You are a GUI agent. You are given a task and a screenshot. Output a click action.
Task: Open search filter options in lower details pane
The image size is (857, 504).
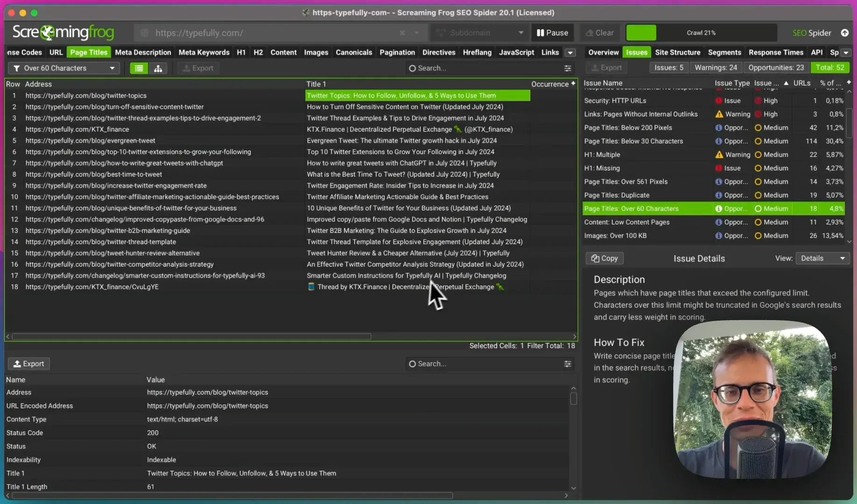(x=568, y=364)
